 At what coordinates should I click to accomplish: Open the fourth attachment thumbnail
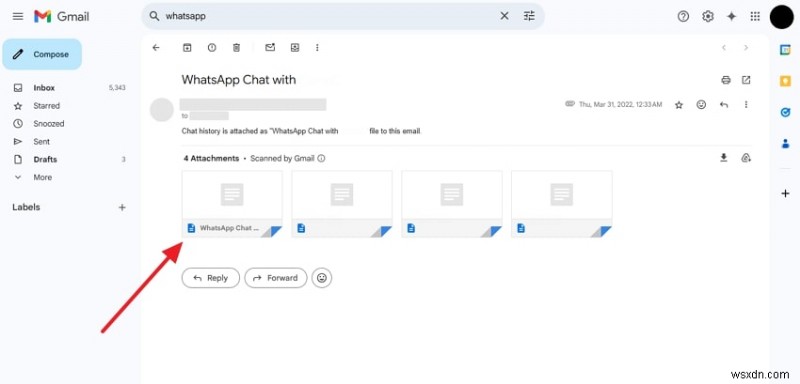tap(562, 204)
